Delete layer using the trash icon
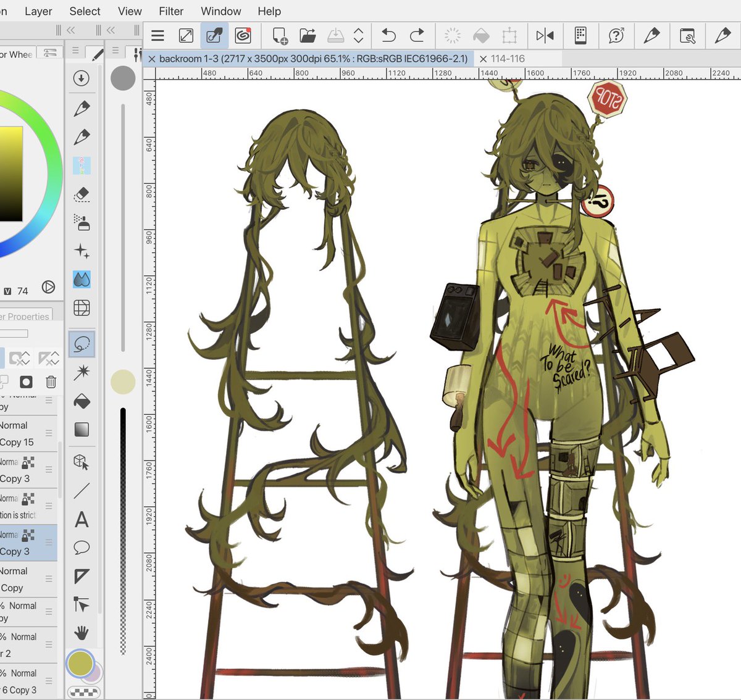The width and height of the screenshot is (741, 700). (51, 382)
